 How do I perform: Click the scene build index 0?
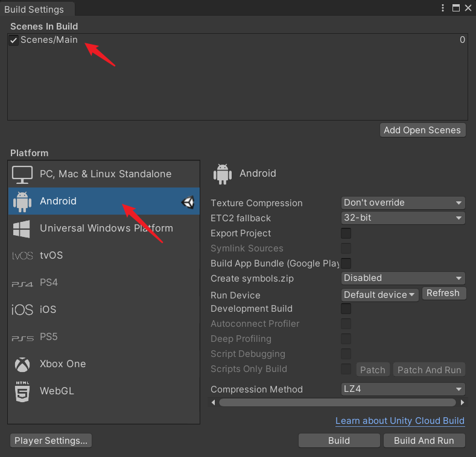pos(462,40)
